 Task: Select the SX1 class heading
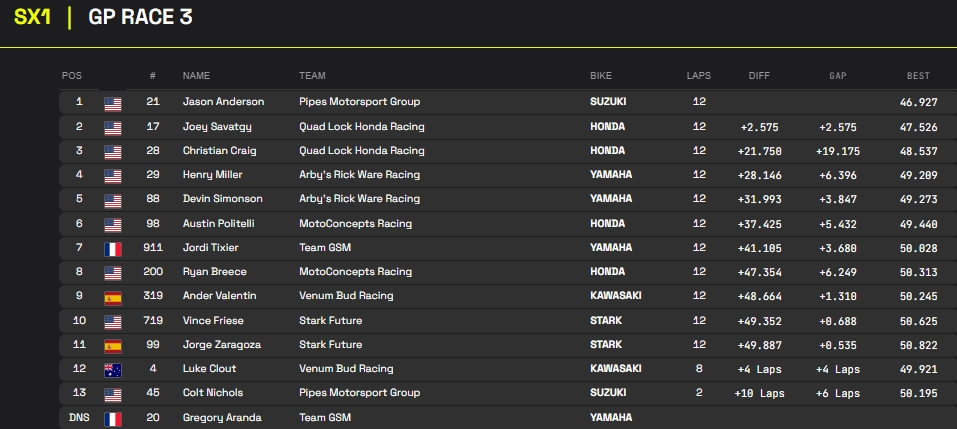(34, 17)
